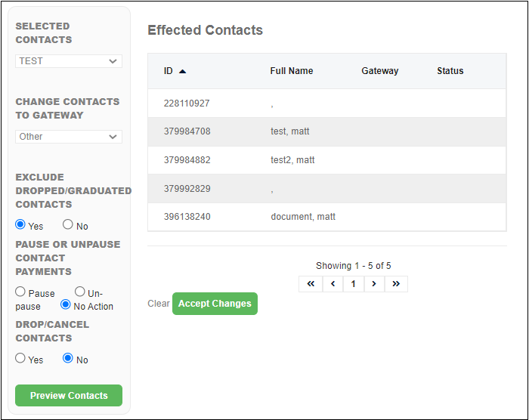
Task: Select page 1 in pagination
Action: click(353, 284)
